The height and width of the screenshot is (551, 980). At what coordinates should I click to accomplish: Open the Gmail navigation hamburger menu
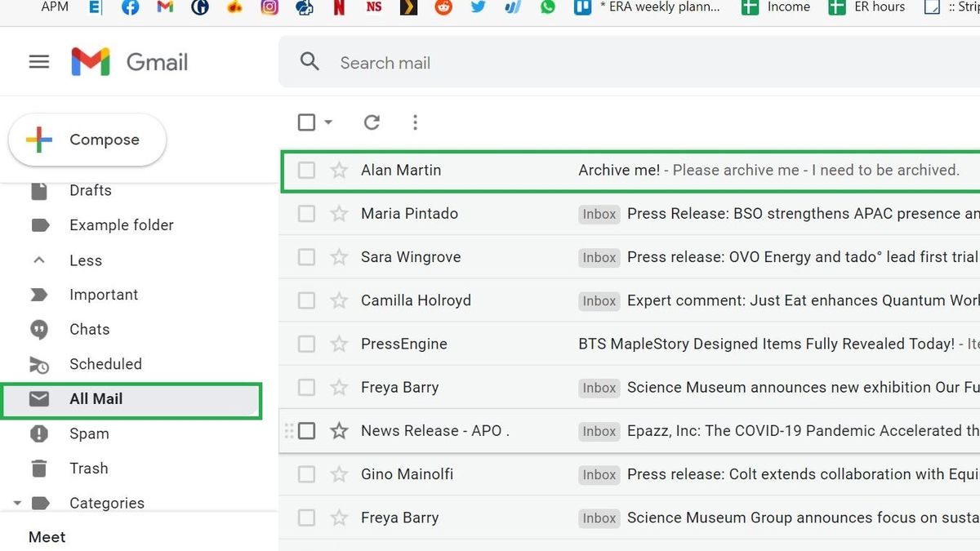[38, 61]
